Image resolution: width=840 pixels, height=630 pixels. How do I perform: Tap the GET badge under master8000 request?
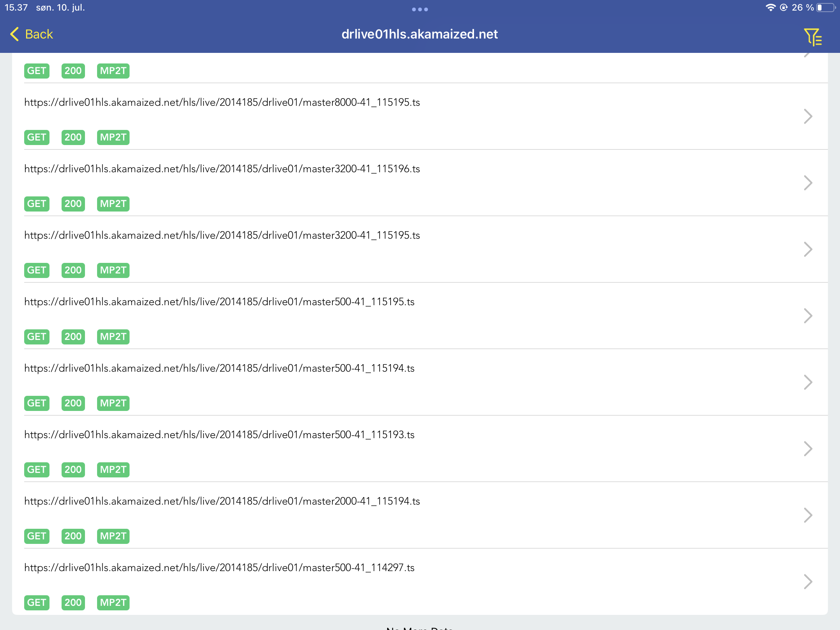(x=37, y=137)
